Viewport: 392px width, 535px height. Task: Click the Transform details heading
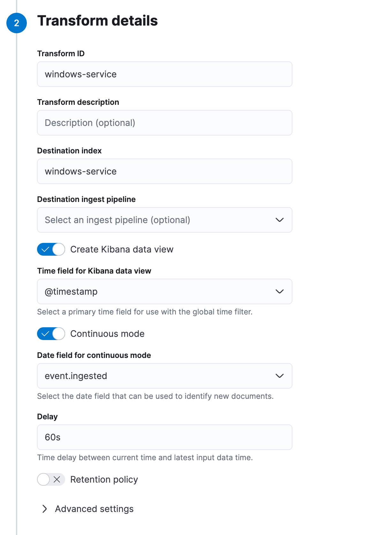coord(97,21)
